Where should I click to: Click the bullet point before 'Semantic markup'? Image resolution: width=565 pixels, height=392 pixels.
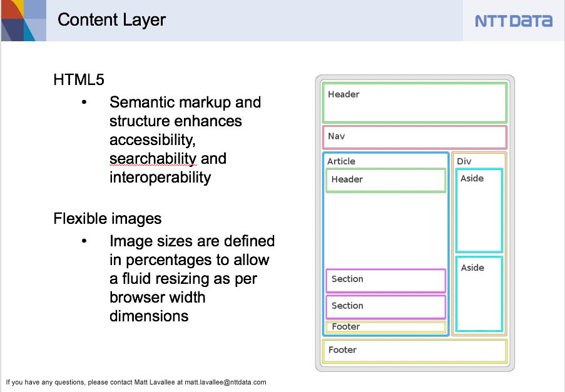coord(84,103)
